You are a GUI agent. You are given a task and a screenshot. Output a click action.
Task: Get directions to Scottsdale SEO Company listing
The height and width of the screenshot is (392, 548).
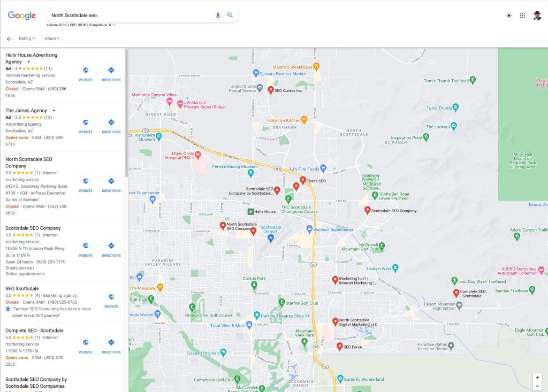coord(111,249)
